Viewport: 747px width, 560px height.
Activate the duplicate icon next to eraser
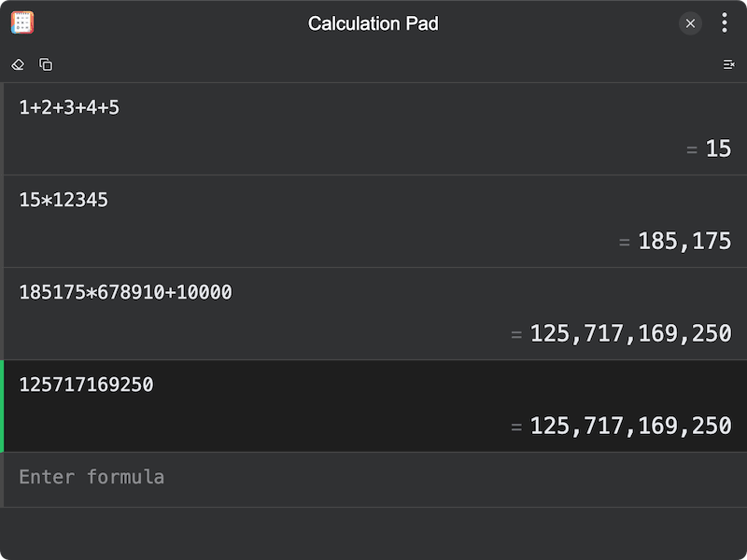[45, 65]
